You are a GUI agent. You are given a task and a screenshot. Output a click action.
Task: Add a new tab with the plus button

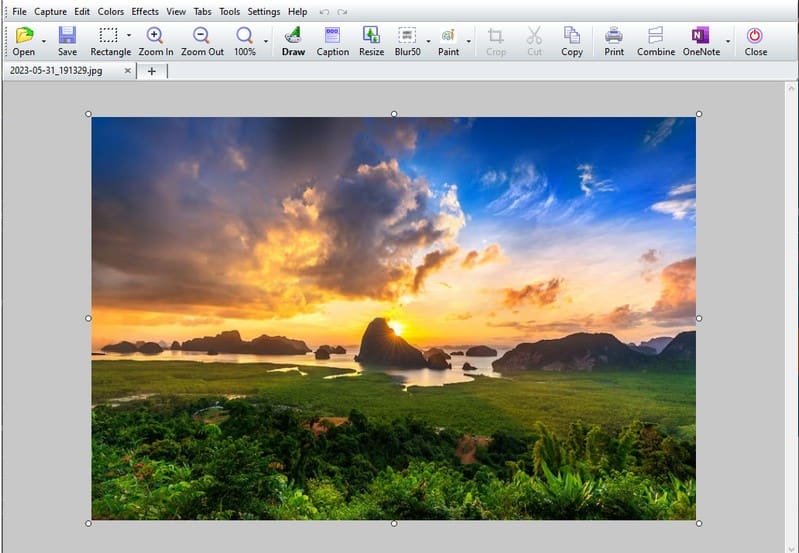click(x=151, y=71)
